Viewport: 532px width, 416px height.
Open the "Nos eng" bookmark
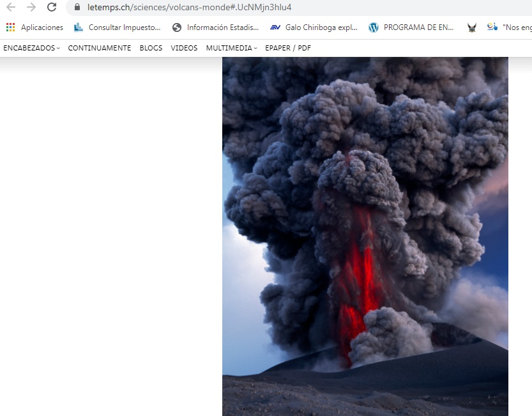tap(510, 27)
